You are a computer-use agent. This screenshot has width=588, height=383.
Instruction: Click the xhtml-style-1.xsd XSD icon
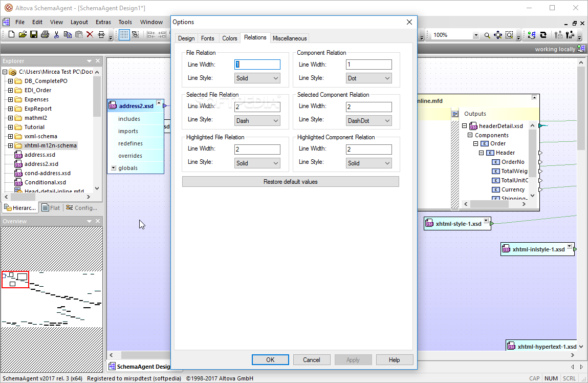[x=429, y=224]
